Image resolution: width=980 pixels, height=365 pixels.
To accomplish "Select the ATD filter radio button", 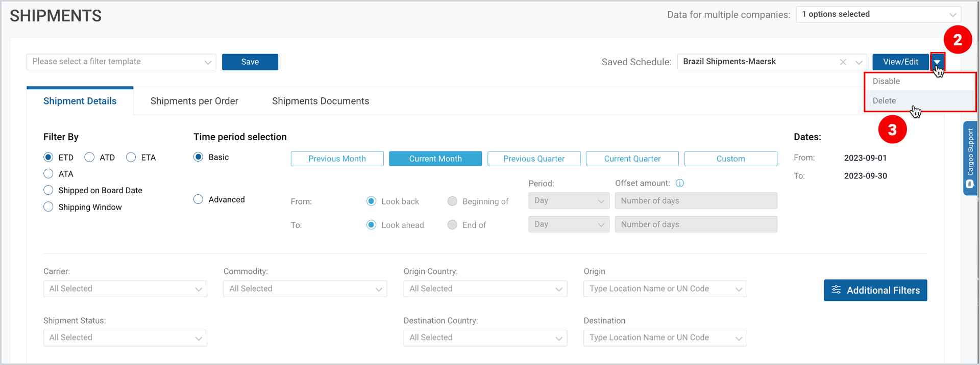I will click(x=89, y=157).
